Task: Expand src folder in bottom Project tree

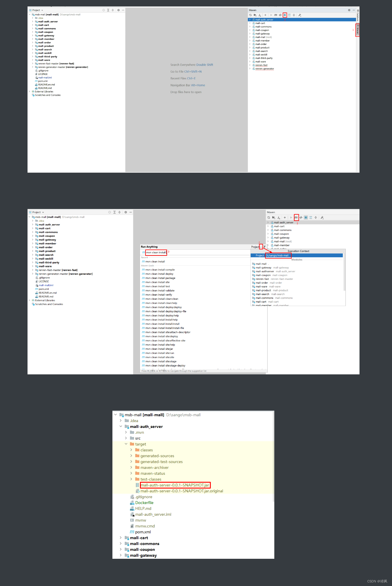Action: pyautogui.click(x=126, y=438)
